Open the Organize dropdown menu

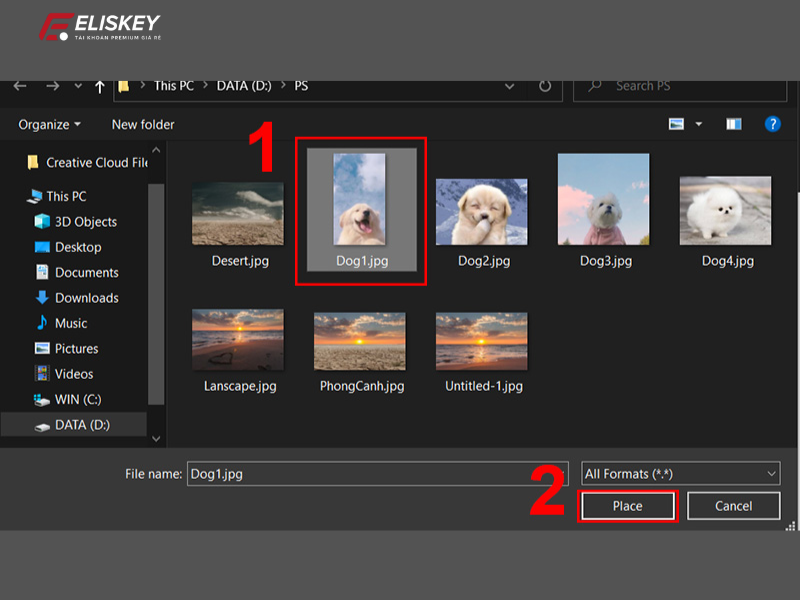[46, 124]
